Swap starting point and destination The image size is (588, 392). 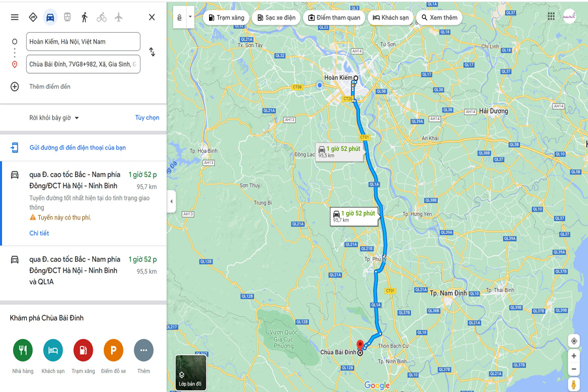[152, 52]
